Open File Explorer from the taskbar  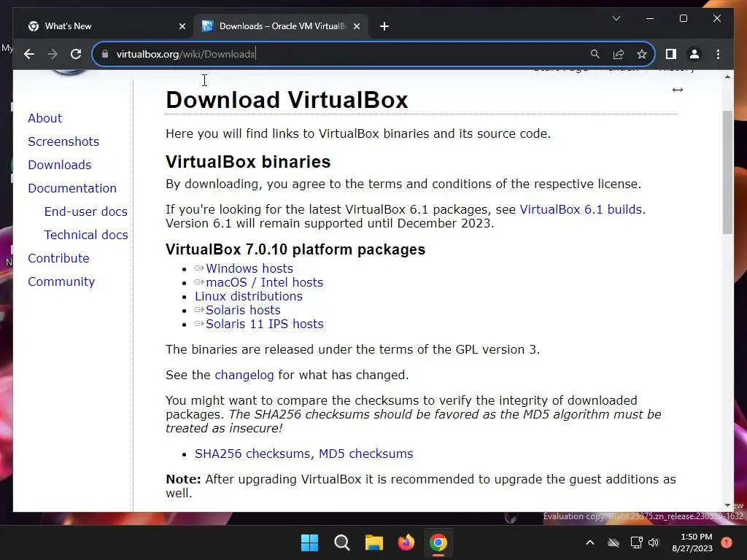click(374, 542)
